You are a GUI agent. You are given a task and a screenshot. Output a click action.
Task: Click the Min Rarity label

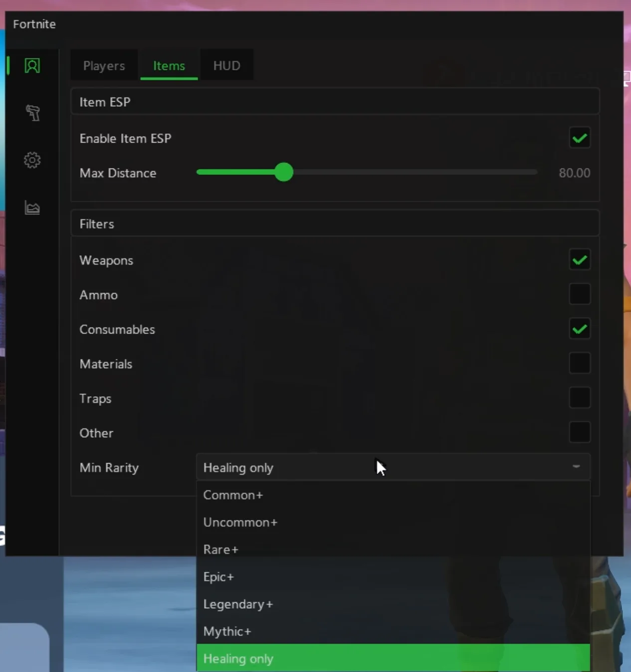coord(109,468)
